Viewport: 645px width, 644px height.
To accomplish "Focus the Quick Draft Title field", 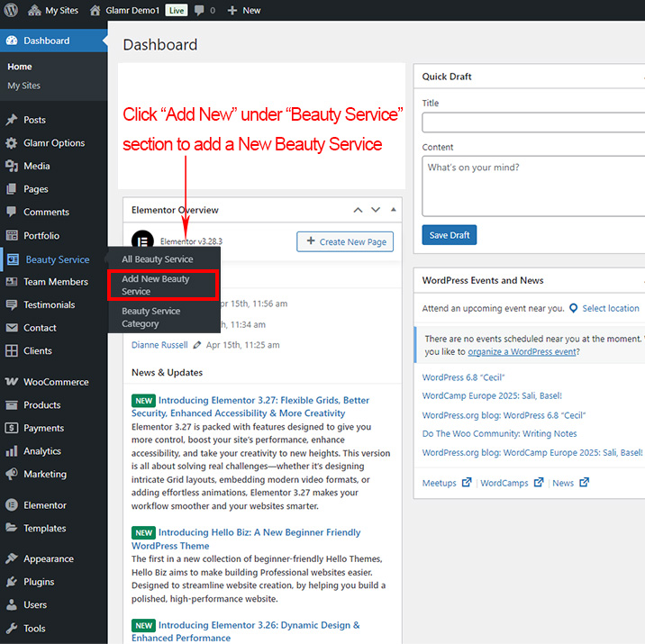I will (x=533, y=122).
